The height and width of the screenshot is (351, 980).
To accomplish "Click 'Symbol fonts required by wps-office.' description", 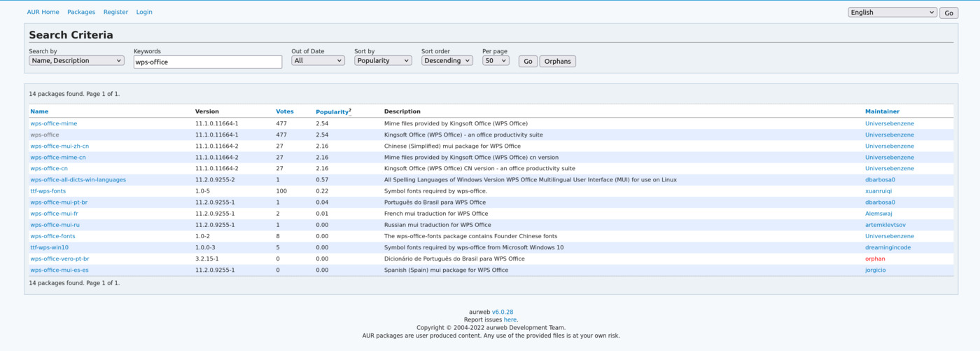I will pyautogui.click(x=435, y=191).
